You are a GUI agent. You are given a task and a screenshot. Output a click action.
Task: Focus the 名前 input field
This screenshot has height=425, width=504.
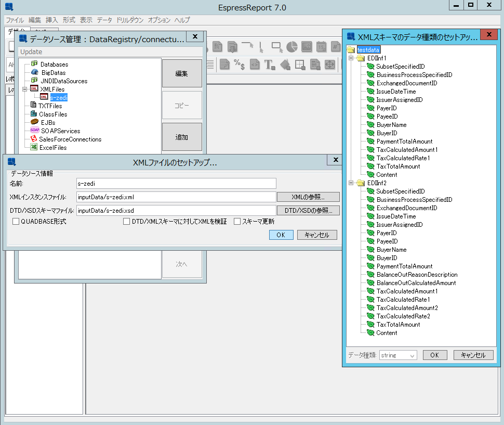pos(176,184)
